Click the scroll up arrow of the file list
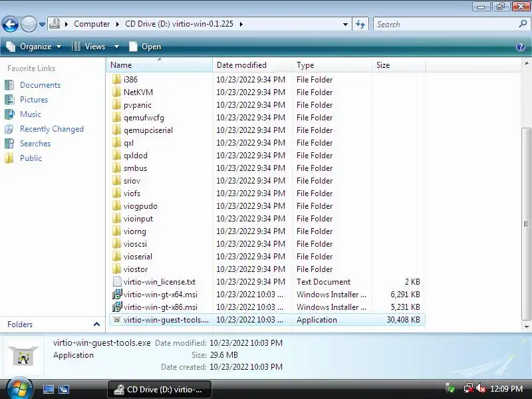Screen dimensions: 532x399 tap(526, 63)
